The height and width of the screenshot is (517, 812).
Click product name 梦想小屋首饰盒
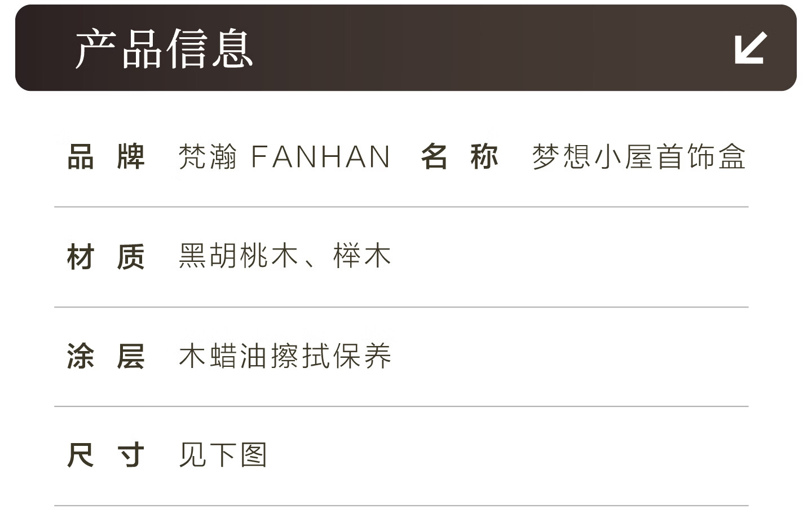pos(639,157)
